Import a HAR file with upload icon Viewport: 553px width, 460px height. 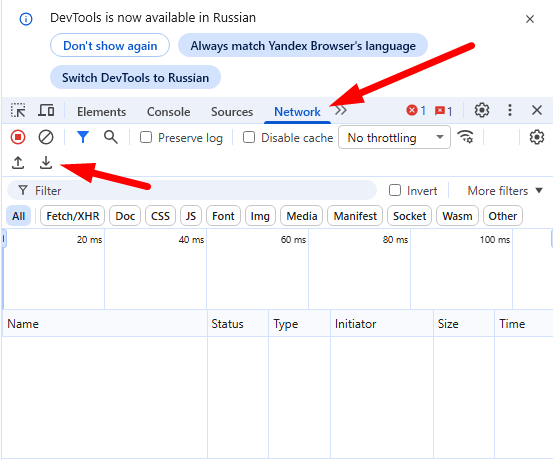[x=18, y=163]
